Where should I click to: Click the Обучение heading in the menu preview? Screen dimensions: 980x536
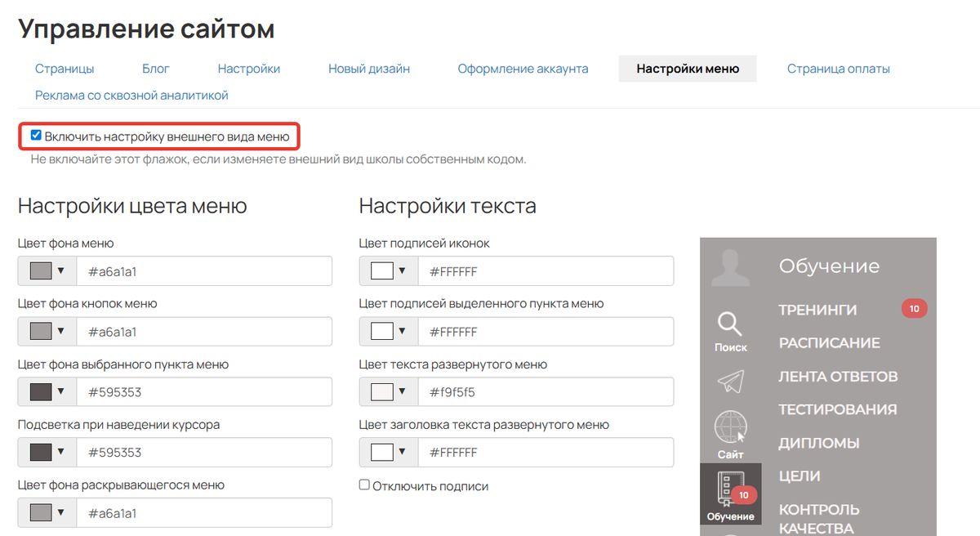(829, 266)
